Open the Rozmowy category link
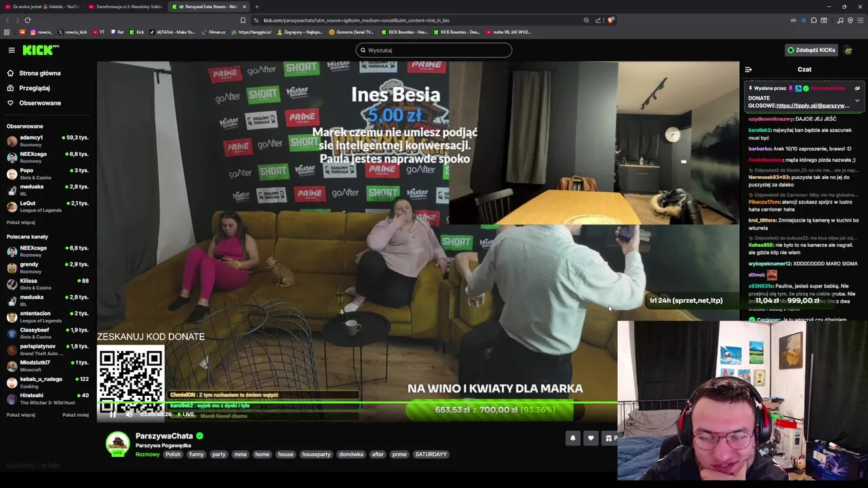The image size is (868, 488). pos(147,454)
